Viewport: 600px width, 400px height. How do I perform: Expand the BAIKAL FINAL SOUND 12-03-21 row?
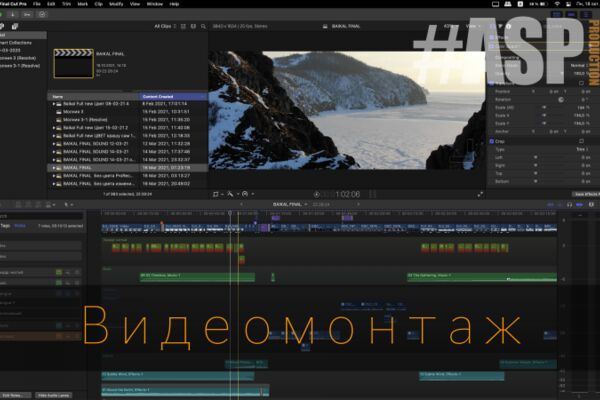pos(54,144)
